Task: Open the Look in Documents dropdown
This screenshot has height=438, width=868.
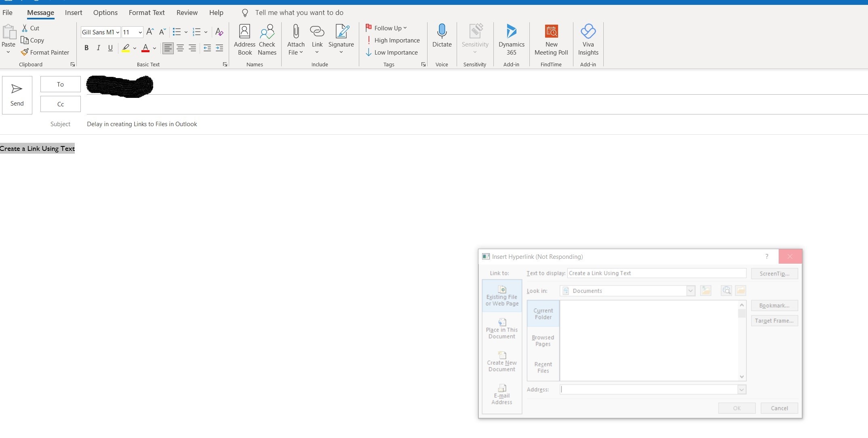Action: click(x=691, y=290)
